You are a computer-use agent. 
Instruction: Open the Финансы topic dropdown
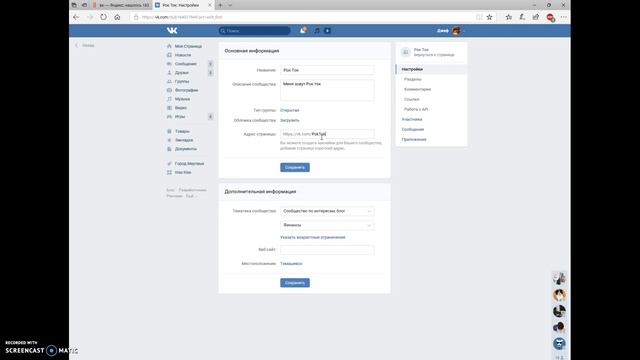click(x=327, y=225)
